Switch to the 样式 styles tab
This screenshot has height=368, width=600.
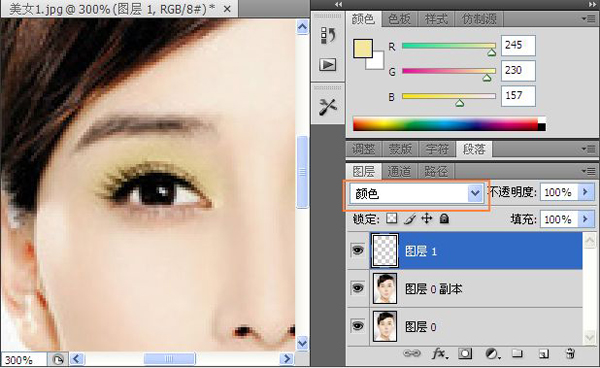pos(436,19)
